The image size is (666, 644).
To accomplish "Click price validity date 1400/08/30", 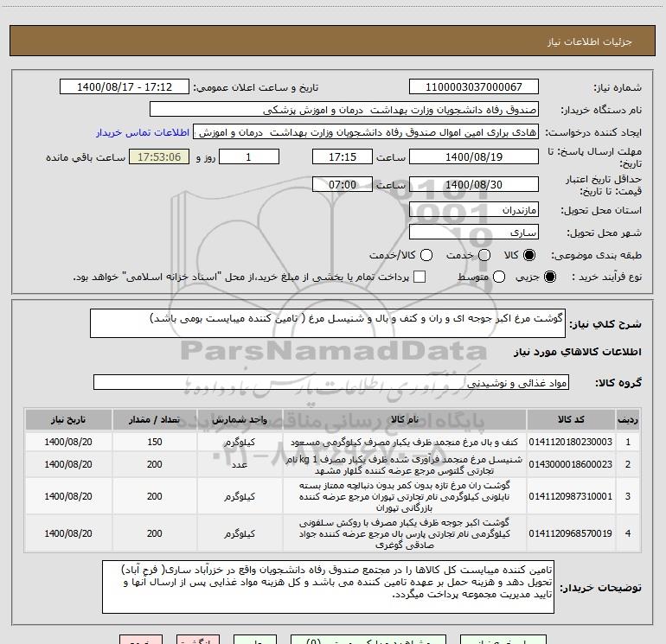I will (474, 184).
